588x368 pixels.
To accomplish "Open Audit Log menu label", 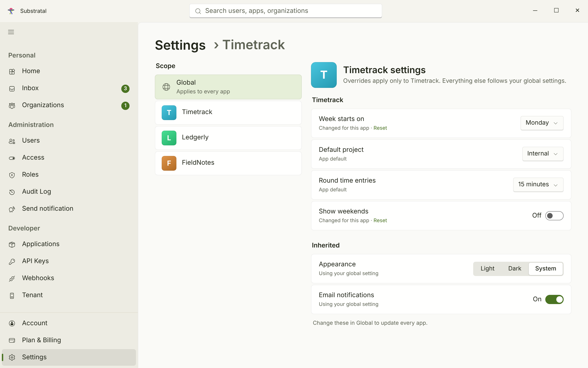I will point(37,192).
